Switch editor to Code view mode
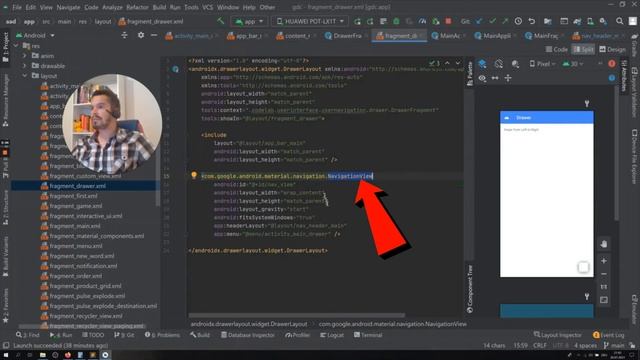Image resolution: width=640 pixels, height=360 pixels. click(557, 49)
